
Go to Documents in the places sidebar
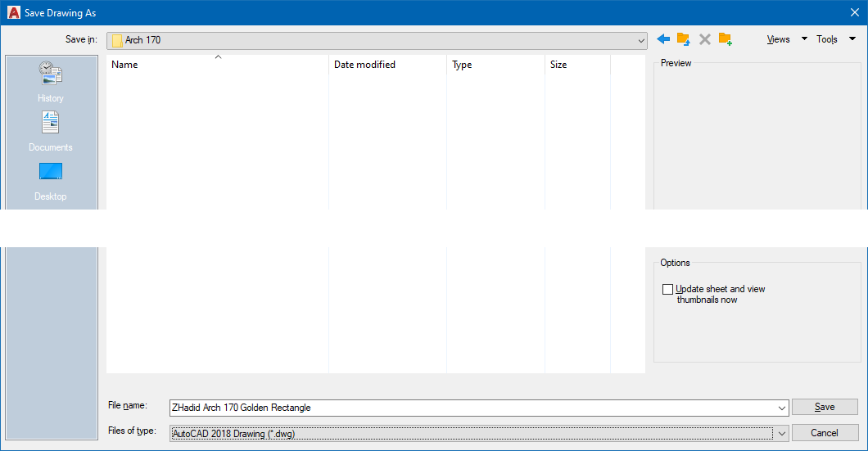[51, 132]
